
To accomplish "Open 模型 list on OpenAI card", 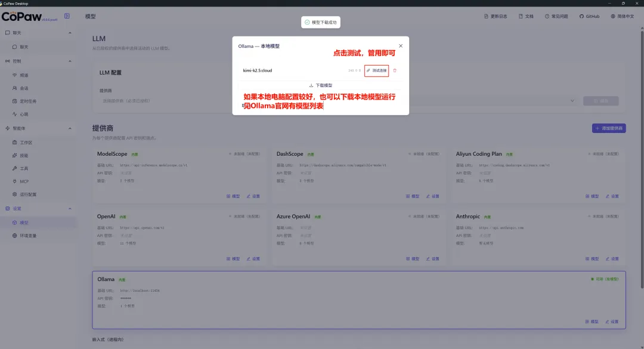I will pos(233,259).
